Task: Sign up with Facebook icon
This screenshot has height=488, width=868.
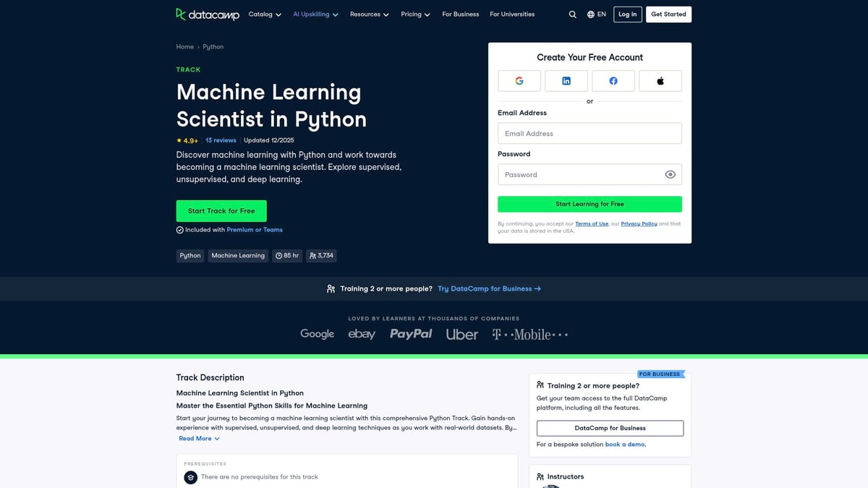Action: pyautogui.click(x=613, y=81)
